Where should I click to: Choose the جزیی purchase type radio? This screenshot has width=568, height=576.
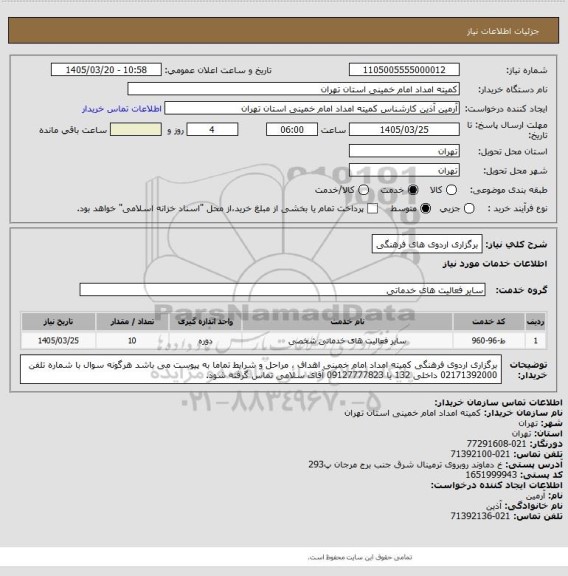pyautogui.click(x=469, y=209)
